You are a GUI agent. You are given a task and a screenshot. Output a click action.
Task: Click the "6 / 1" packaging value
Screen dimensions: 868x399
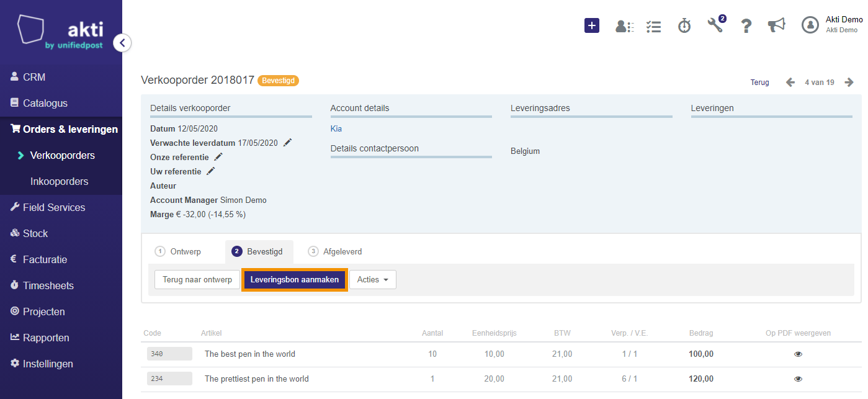629,379
